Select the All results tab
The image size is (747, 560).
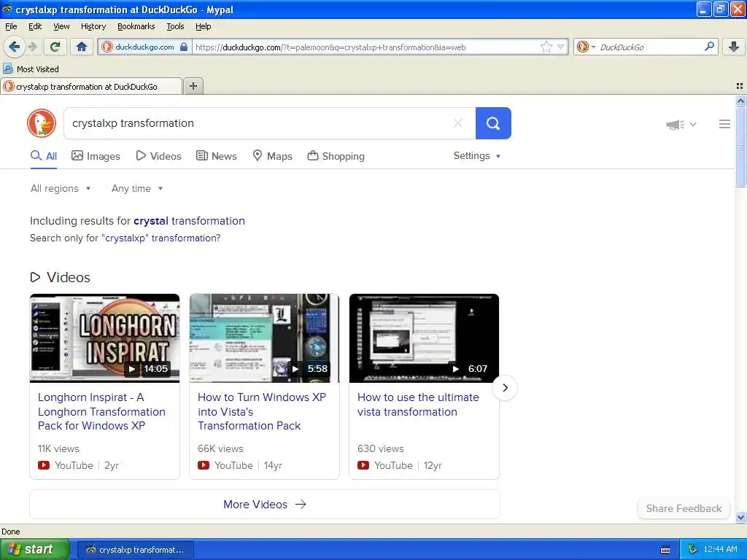point(44,156)
